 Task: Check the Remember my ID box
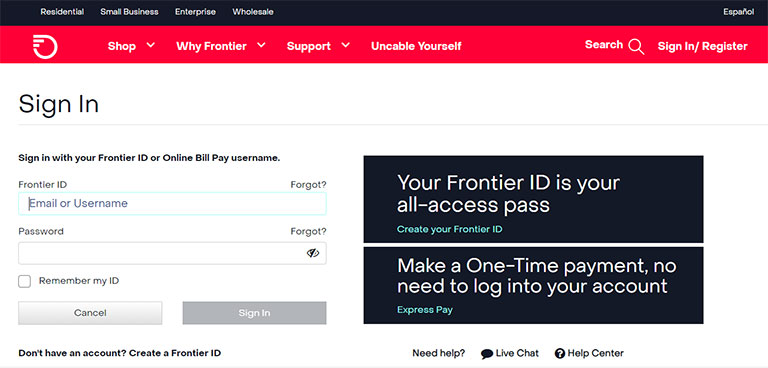(24, 281)
